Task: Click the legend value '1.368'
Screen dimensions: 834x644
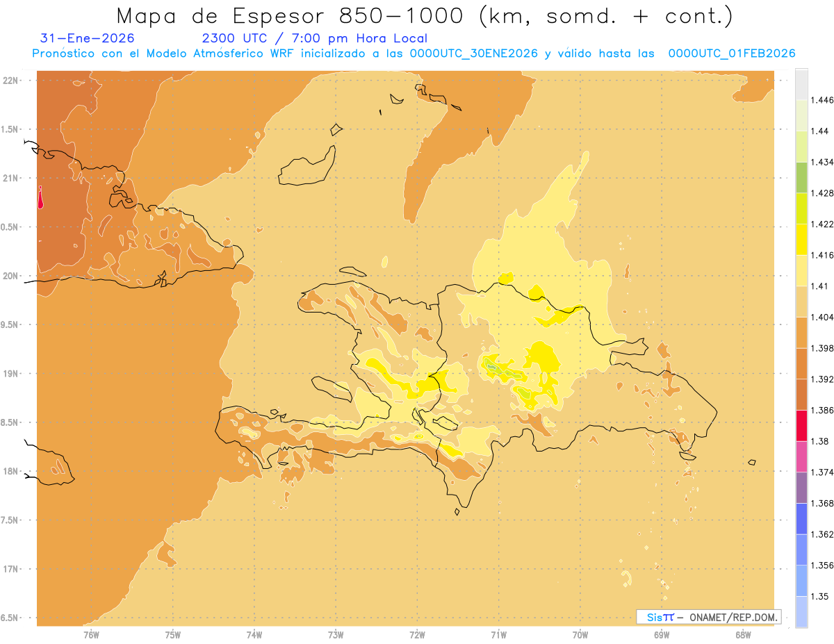Action: point(824,503)
